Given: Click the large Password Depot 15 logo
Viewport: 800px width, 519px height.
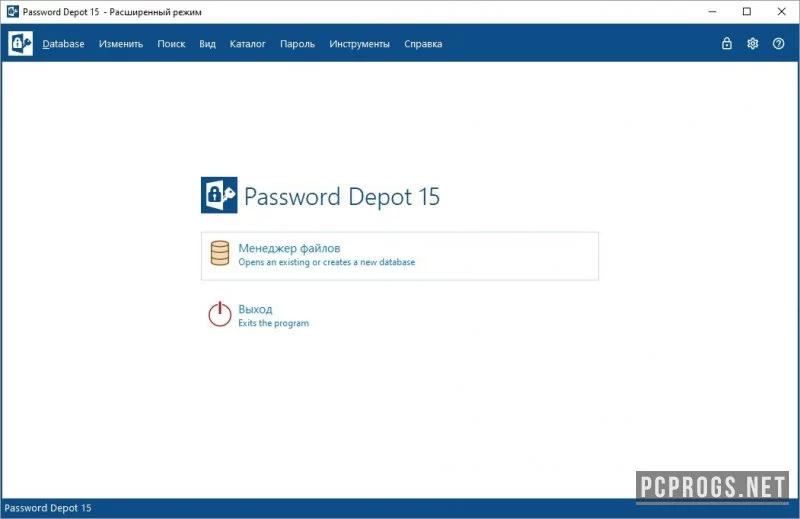Looking at the screenshot, I should [219, 195].
